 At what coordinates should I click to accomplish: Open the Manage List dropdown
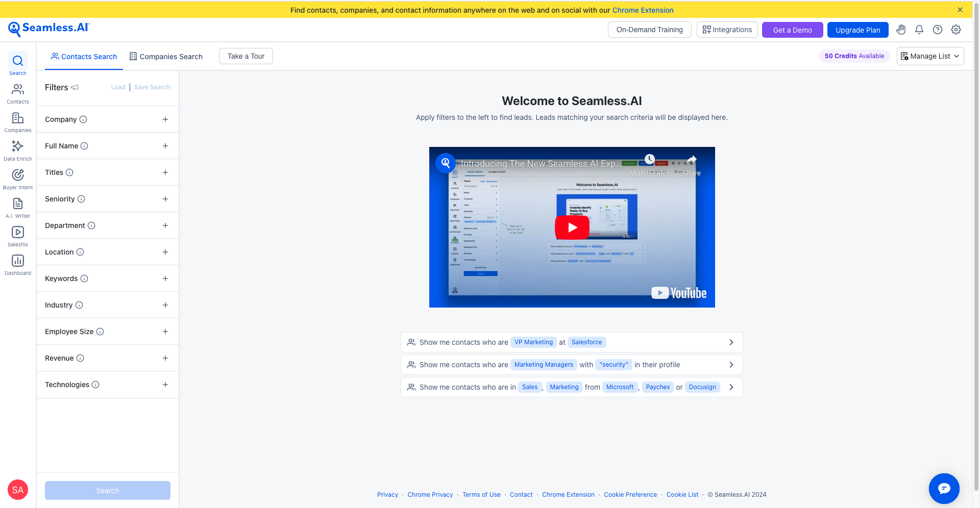[930, 56]
